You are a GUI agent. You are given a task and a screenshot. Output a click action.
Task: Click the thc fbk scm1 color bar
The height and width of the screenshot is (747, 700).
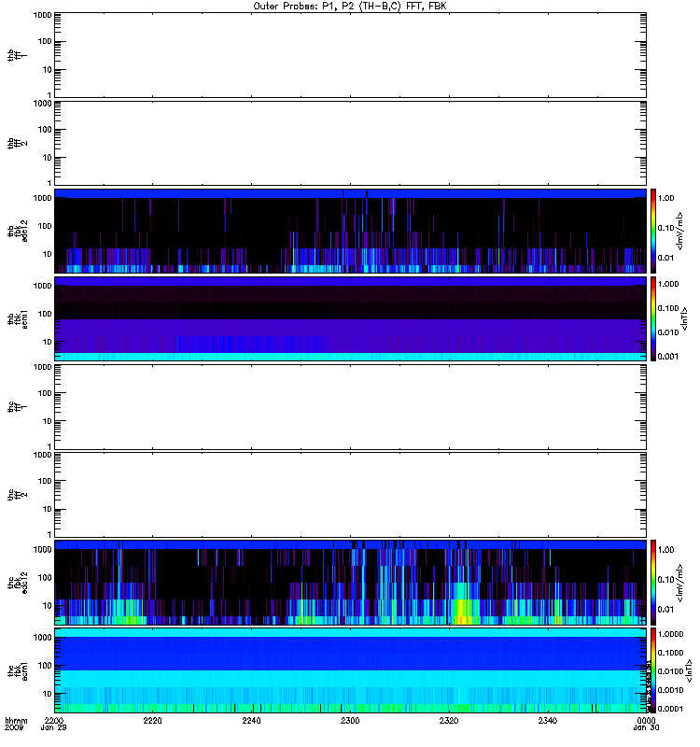pyautogui.click(x=653, y=670)
